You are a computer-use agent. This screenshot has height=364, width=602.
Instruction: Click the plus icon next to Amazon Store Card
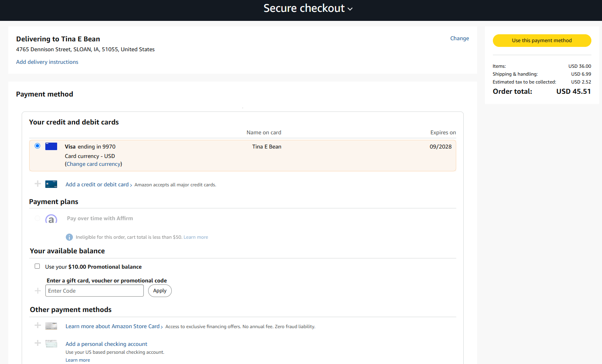[x=38, y=325]
